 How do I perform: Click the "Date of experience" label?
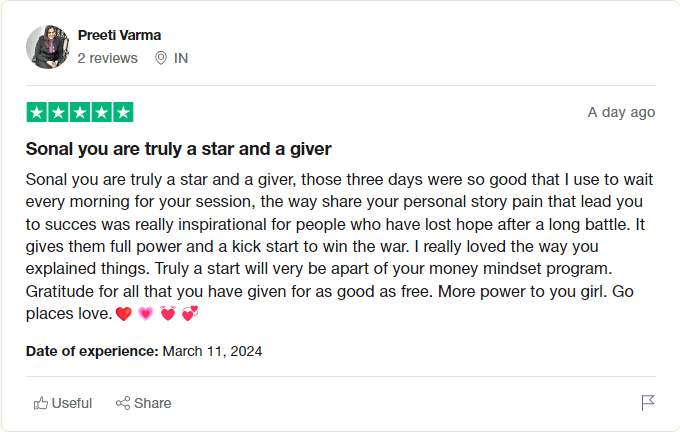[x=91, y=351]
